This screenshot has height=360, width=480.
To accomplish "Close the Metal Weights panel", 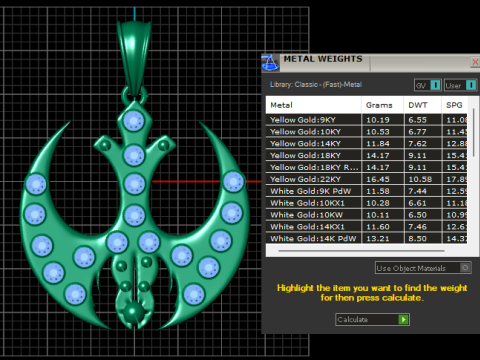I will (475, 62).
